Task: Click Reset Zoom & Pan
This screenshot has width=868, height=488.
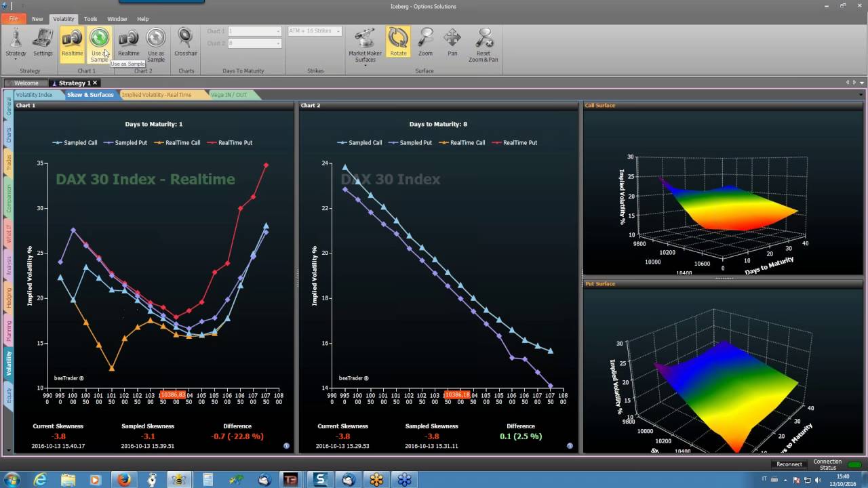Action: (483, 45)
